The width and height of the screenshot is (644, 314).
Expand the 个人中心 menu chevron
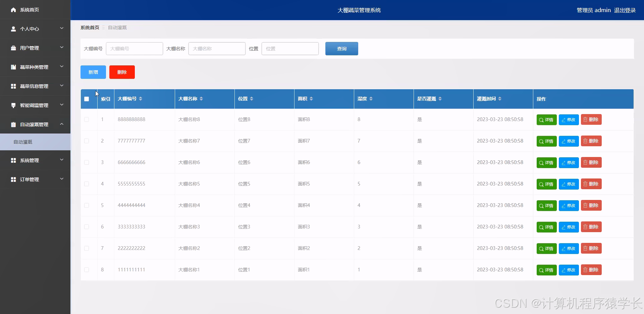coord(62,29)
